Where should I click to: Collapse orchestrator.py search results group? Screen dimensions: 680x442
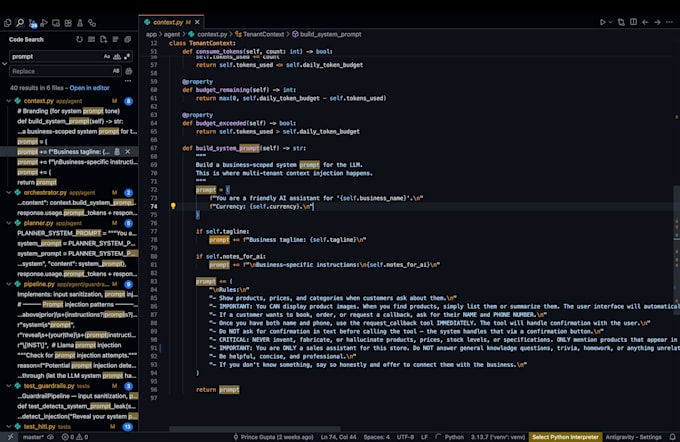(x=9, y=192)
